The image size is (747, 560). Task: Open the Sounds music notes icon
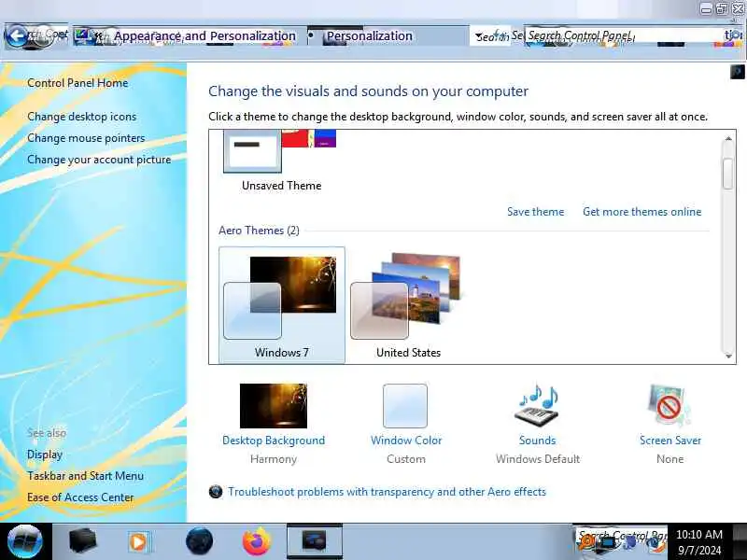point(537,406)
